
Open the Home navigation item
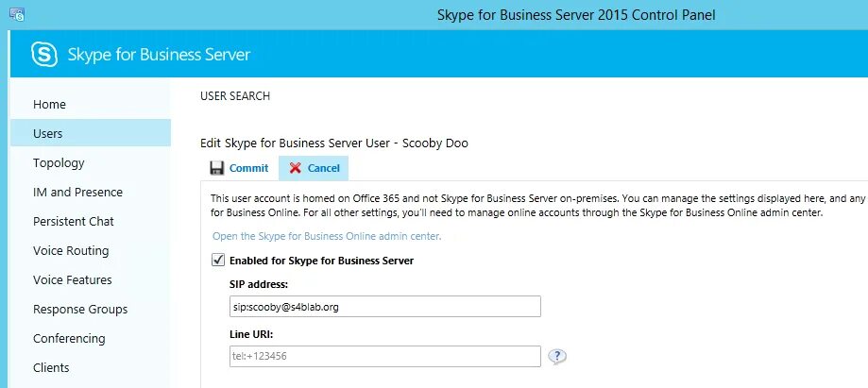(x=49, y=104)
